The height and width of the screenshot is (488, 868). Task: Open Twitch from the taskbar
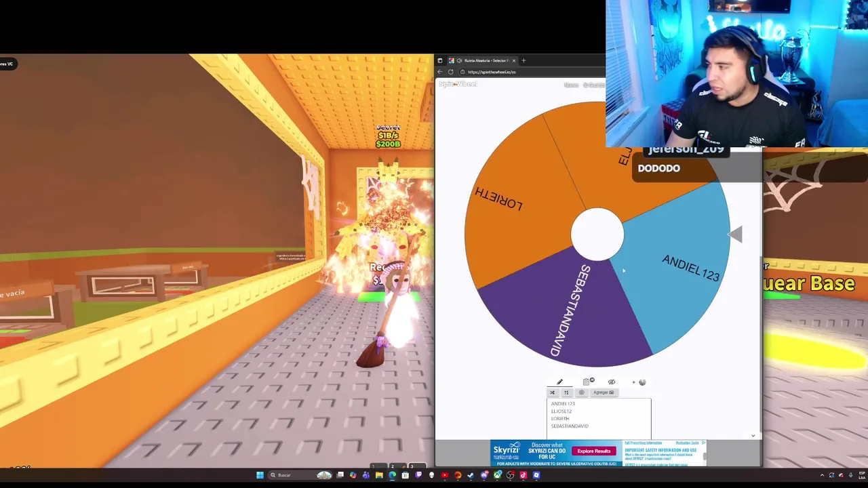[x=418, y=475]
